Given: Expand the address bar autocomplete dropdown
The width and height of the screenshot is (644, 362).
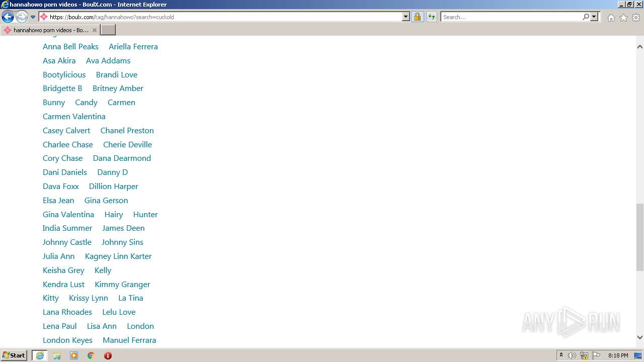Looking at the screenshot, I should (406, 17).
